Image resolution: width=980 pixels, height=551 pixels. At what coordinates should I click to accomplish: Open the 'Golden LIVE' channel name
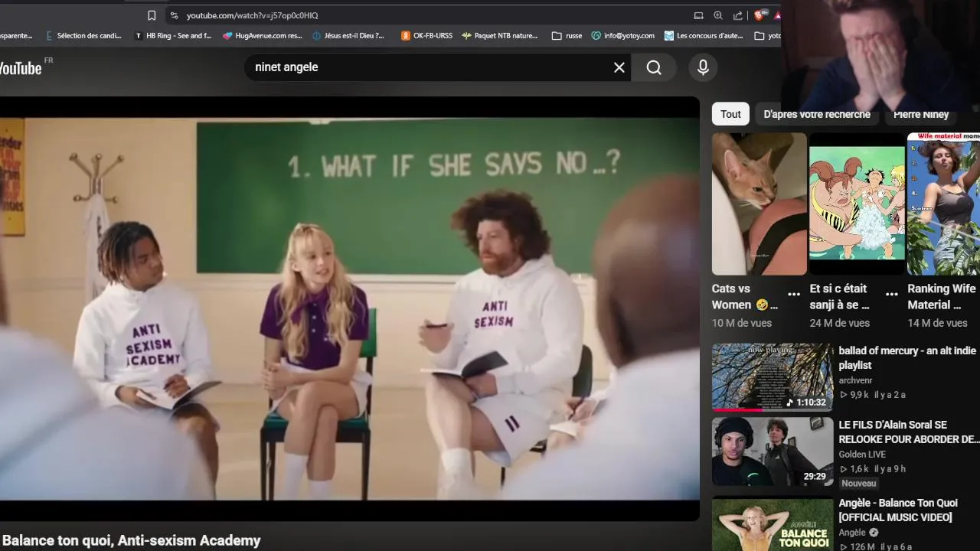(862, 455)
